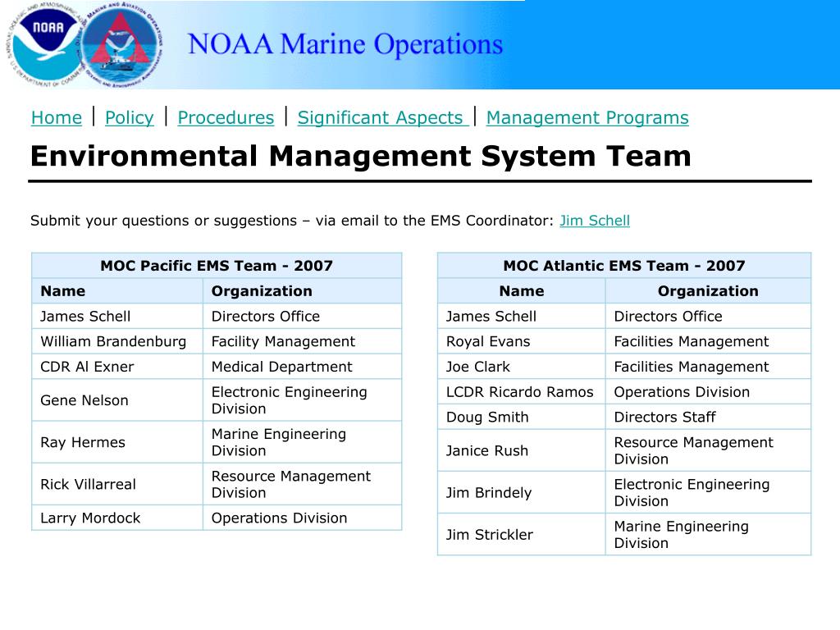Viewport: 840px width, 630px height.
Task: Click the Larry Mordock name cell
Action: coord(117,518)
